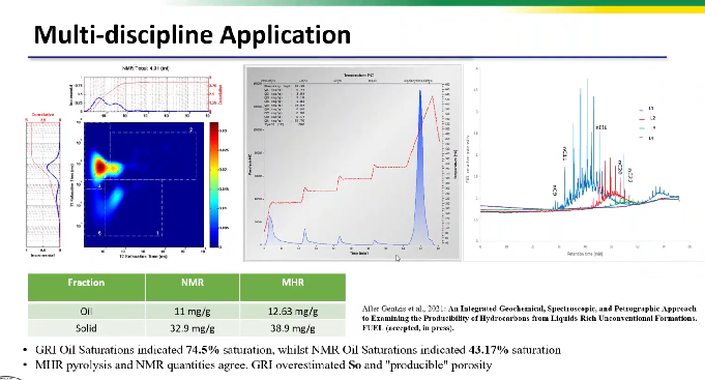This screenshot has width=705, height=380.
Task: Click the 2D NMR T1-T2 heatmap image
Action: point(144,184)
